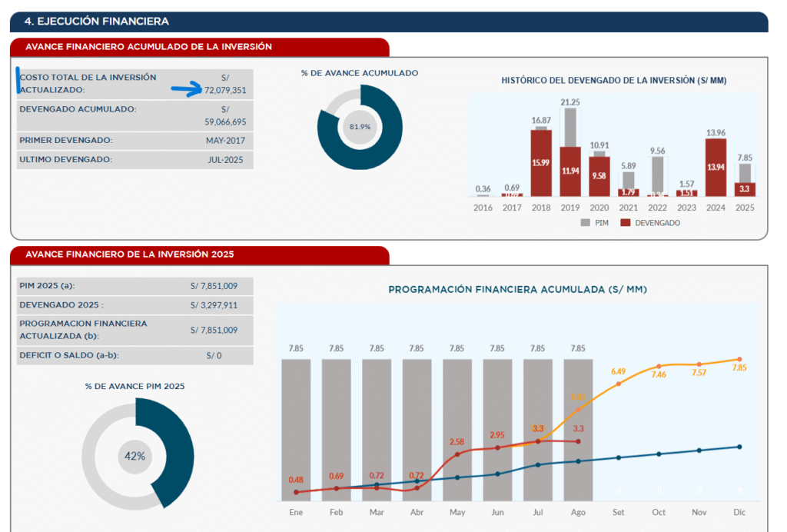This screenshot has width=787, height=532.
Task: Open the 'Avance Financiero Acumulado de la Inversión' header tab
Action: point(199,47)
